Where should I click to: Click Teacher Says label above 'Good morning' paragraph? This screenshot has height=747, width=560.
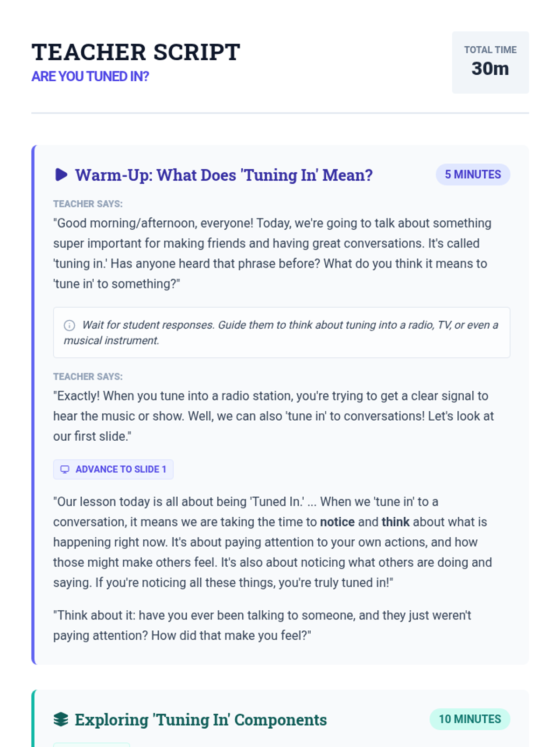88,204
